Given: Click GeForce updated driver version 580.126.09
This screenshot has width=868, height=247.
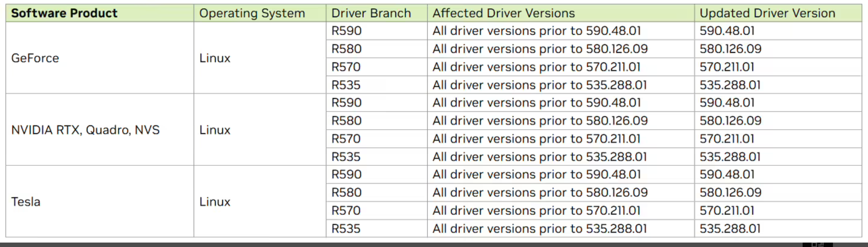Looking at the screenshot, I should (x=730, y=49).
